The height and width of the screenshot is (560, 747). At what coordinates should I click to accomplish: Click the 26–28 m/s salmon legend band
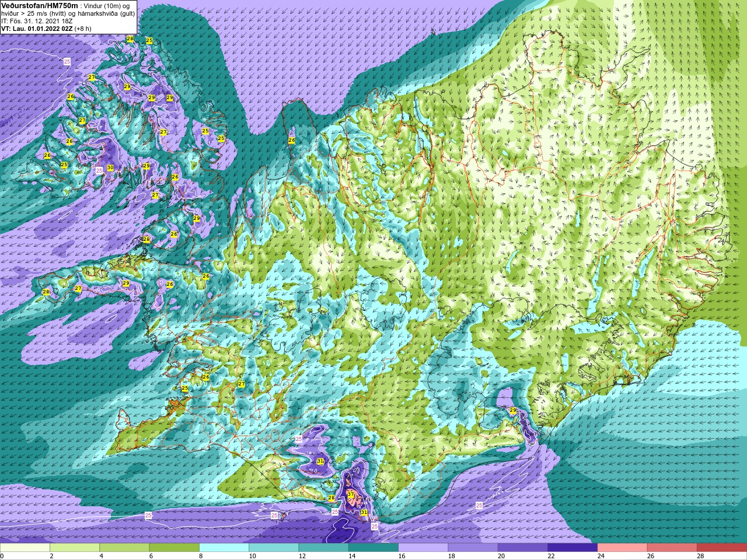[x=672, y=548]
